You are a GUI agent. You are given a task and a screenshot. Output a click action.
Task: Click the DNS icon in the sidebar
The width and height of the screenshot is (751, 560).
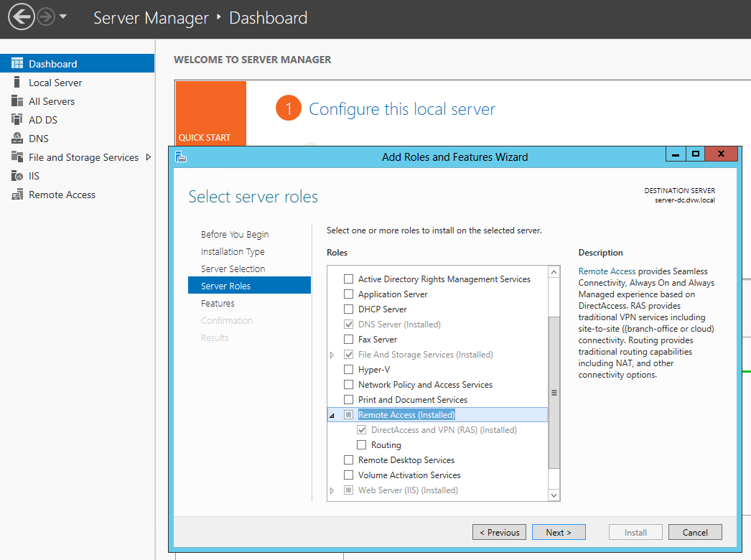(17, 138)
